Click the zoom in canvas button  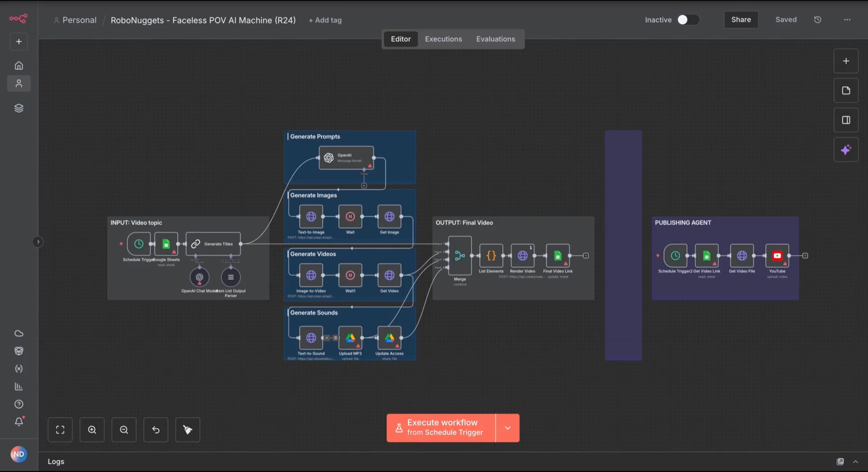[x=92, y=430]
